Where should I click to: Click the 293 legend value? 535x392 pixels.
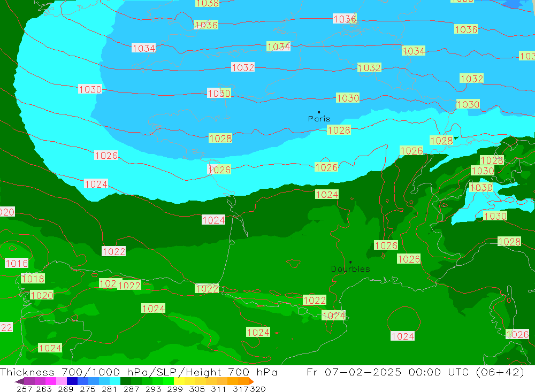(x=152, y=389)
